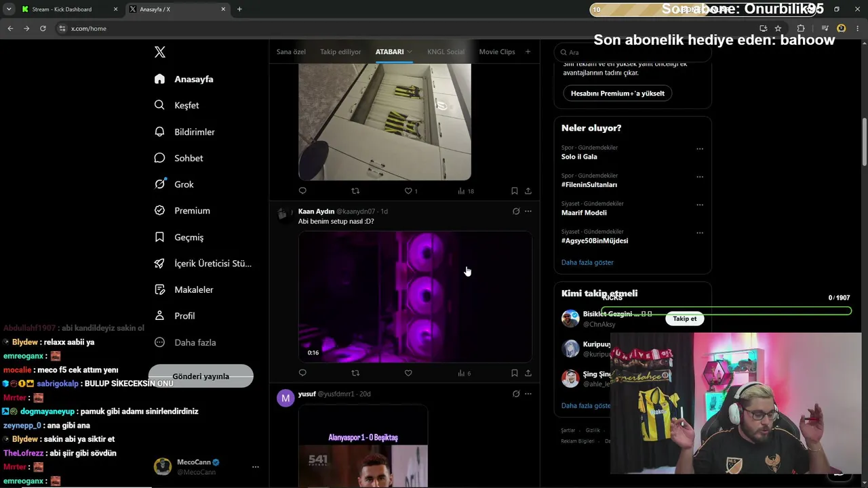This screenshot has height=488, width=868.
Task: Share the locker photo post
Action: click(x=528, y=191)
